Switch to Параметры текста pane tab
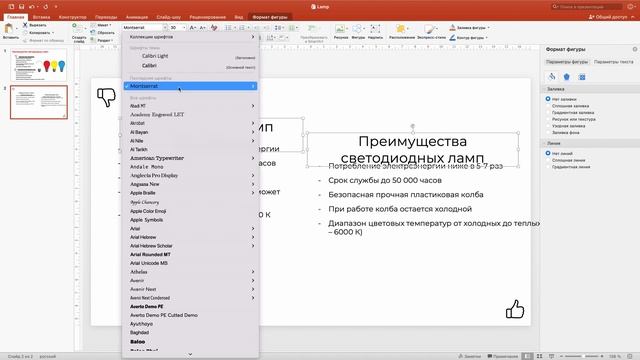Viewport: 640px width, 360px height. tap(613, 62)
